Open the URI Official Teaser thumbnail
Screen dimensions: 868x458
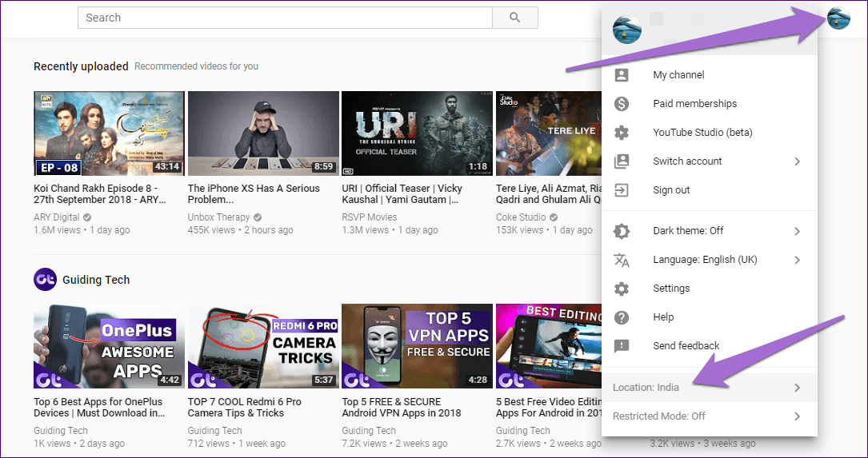(417, 133)
